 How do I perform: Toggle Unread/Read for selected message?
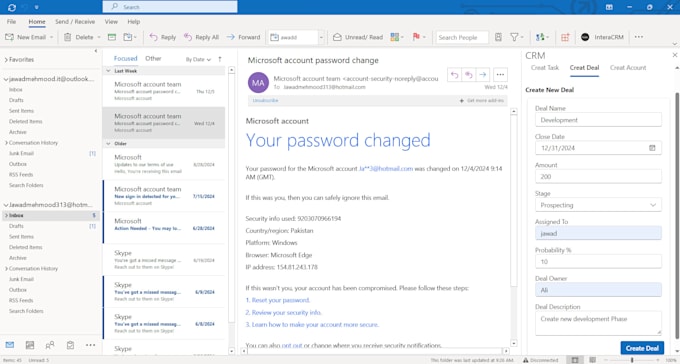click(x=358, y=37)
